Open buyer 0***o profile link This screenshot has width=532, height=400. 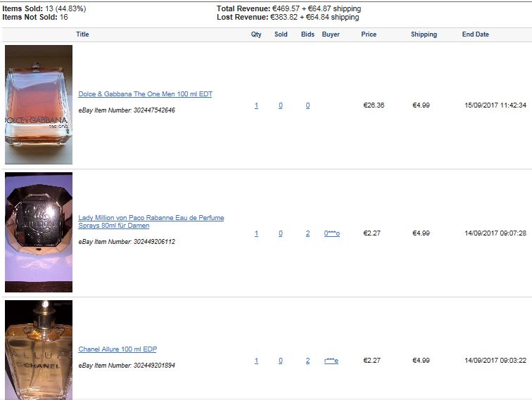pyautogui.click(x=332, y=233)
